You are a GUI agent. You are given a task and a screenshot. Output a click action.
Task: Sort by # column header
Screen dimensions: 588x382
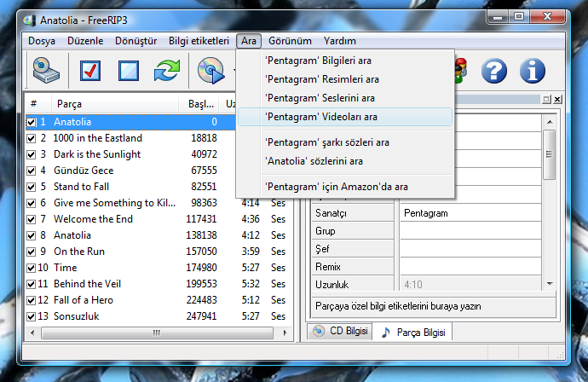click(x=37, y=103)
